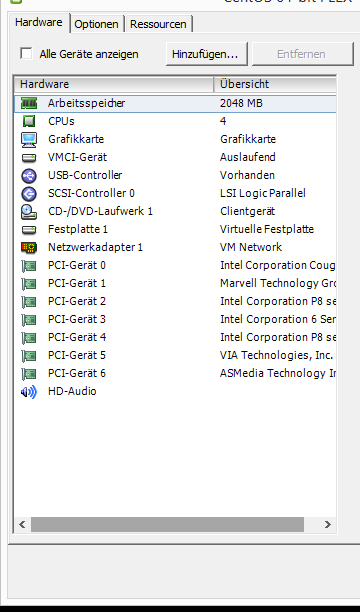Click the PCI-Gerät 3 card icon
This screenshot has height=612, width=360.
tap(29, 320)
